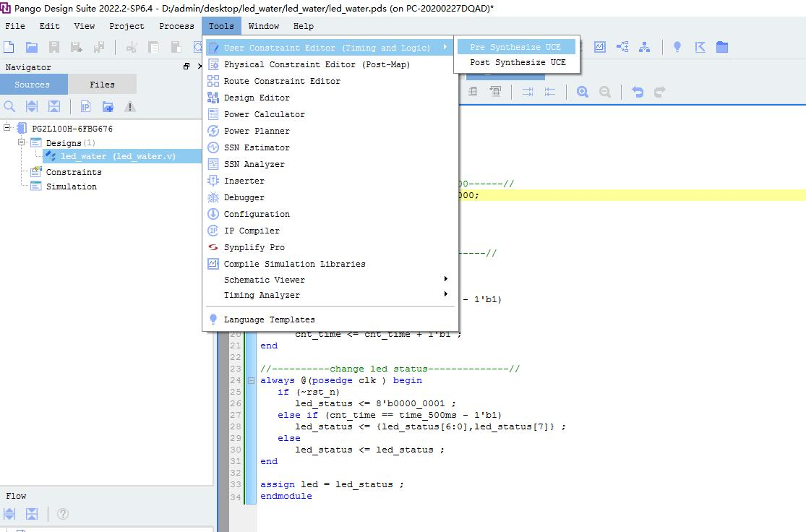
Task: Open the Window menu
Action: click(x=264, y=26)
